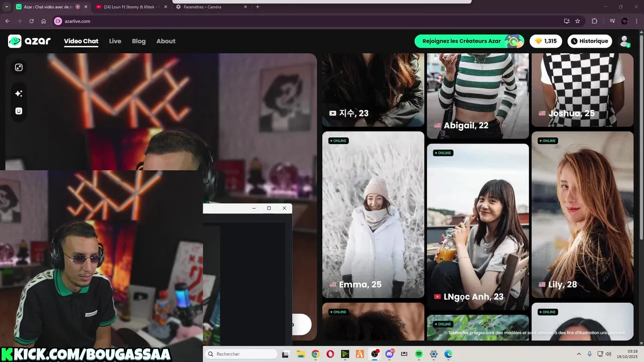Click ONLINE badge on LNgọc Anh's card
Screen dimensions: 644x362
pos(443,153)
